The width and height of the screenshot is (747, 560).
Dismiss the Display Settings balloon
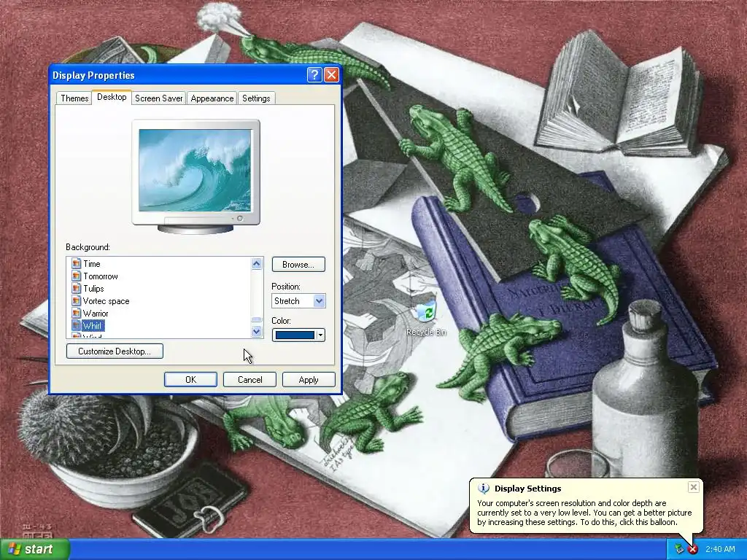coord(694,486)
